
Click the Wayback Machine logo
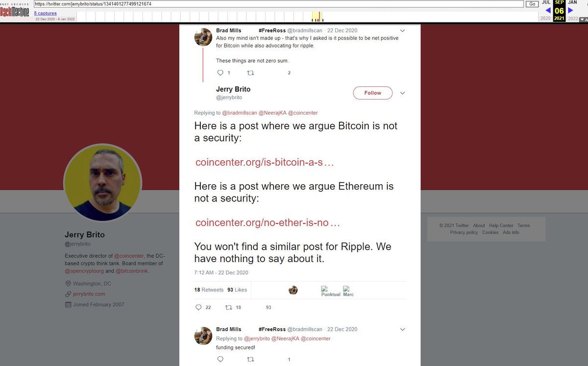click(x=15, y=10)
